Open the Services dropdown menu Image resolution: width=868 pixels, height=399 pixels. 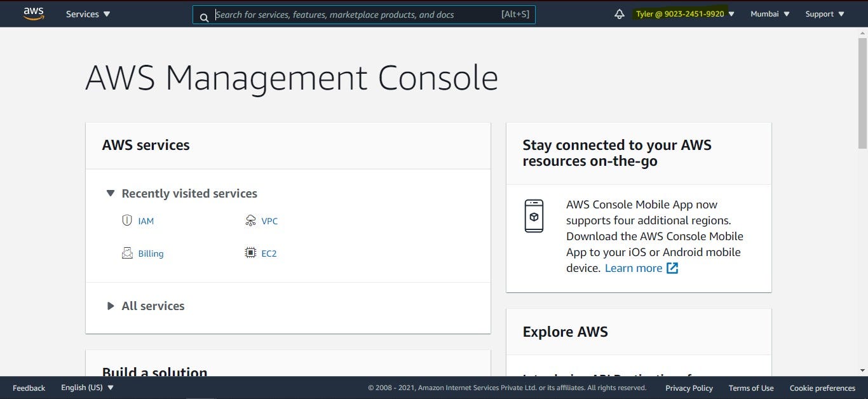click(88, 14)
